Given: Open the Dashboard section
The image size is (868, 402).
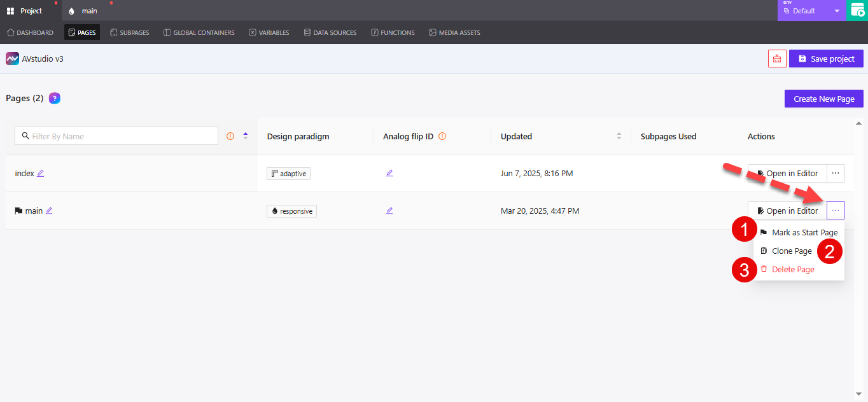Looking at the screenshot, I should 30,32.
